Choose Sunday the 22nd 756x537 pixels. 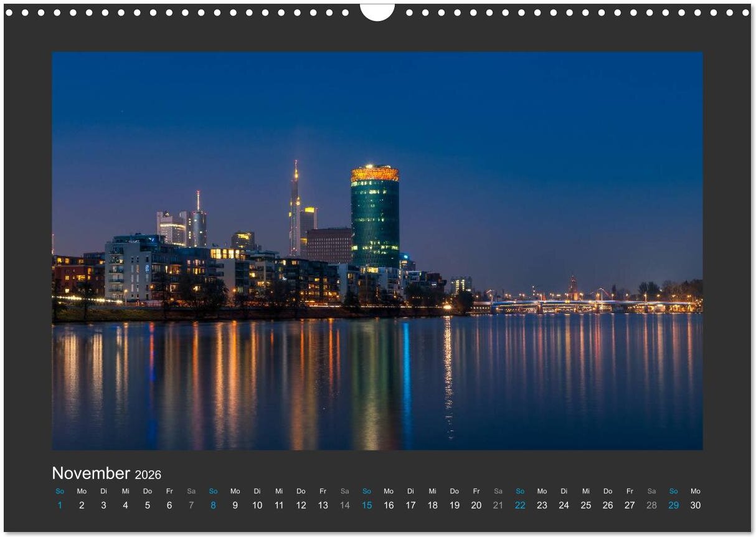(520, 505)
